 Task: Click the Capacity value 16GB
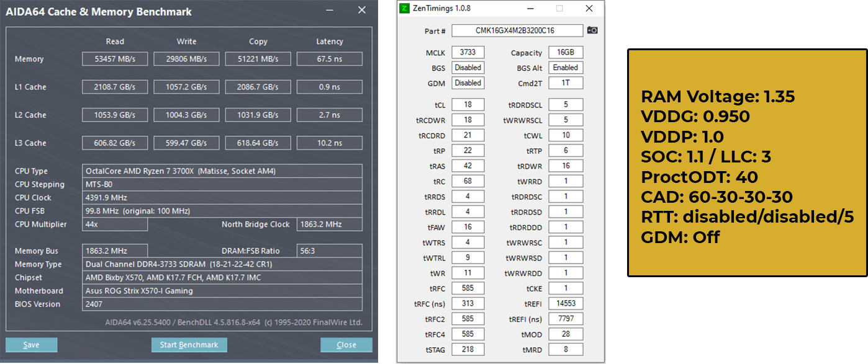[x=565, y=53]
